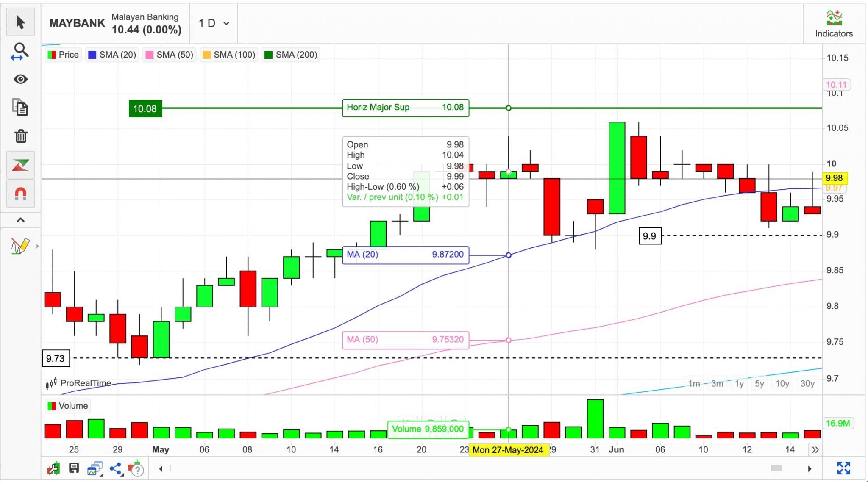This screenshot has height=482, width=868.
Task: Click the blue SMA (20) color swatch
Action: tap(92, 55)
